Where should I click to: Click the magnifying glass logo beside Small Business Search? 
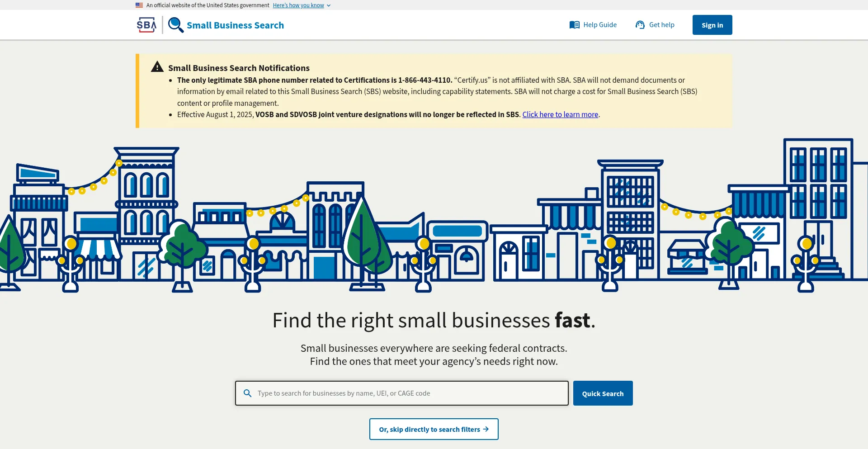point(176,25)
